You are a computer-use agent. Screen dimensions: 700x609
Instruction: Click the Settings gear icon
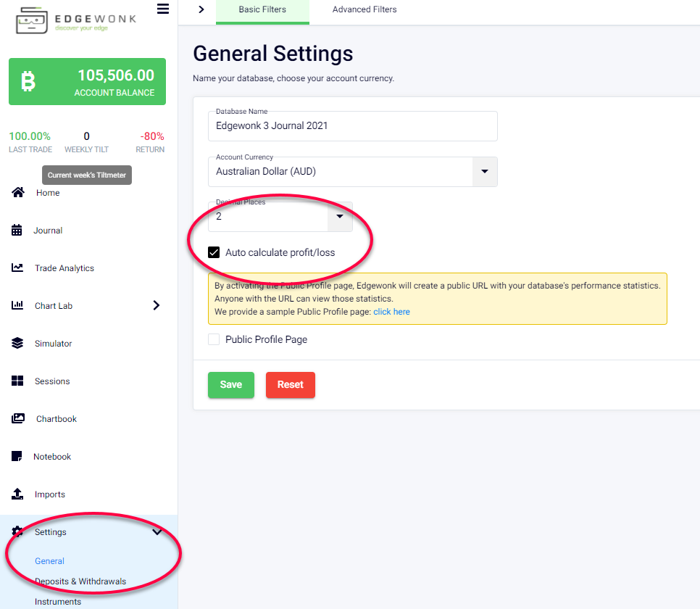tap(17, 531)
